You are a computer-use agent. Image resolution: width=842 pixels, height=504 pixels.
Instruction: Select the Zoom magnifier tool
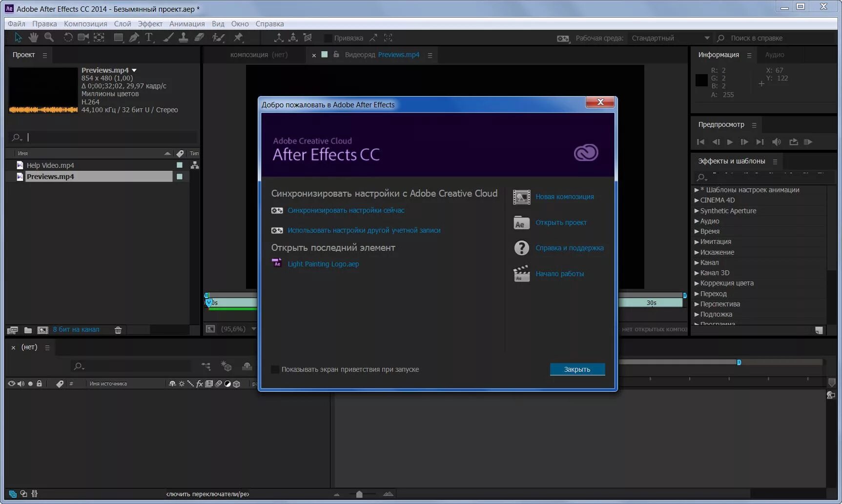click(49, 38)
